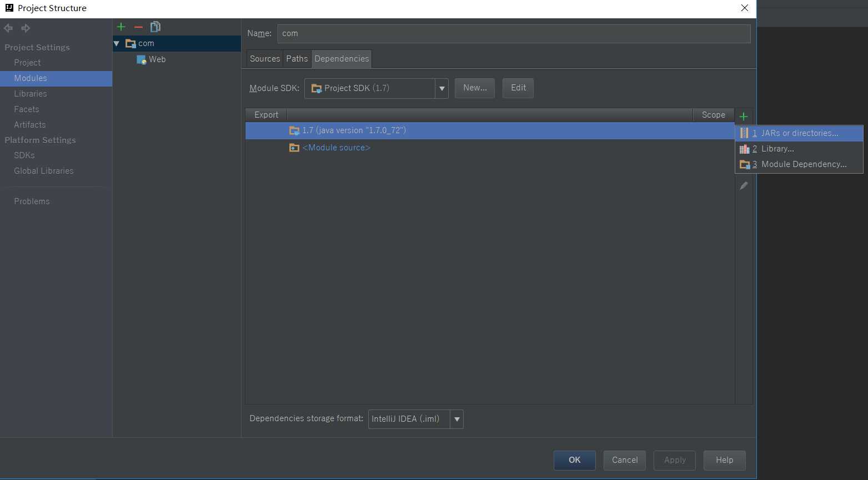
Task: Click the forward navigation arrow
Action: point(26,28)
